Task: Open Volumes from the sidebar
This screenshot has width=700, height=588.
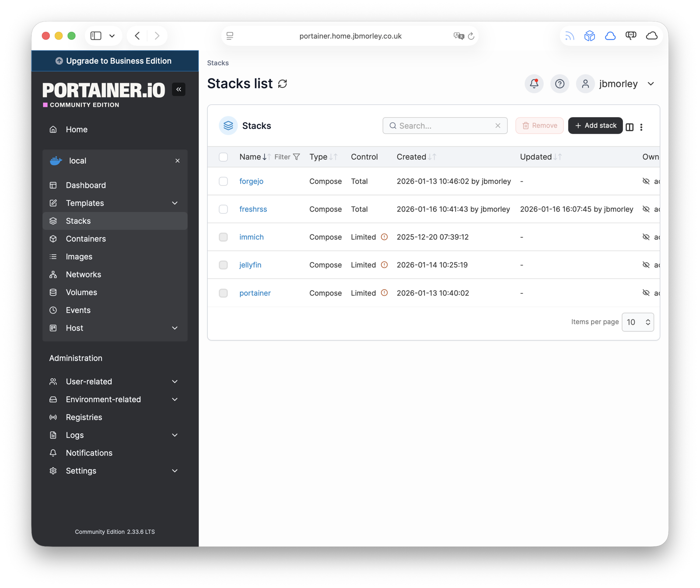Action: pyautogui.click(x=81, y=292)
